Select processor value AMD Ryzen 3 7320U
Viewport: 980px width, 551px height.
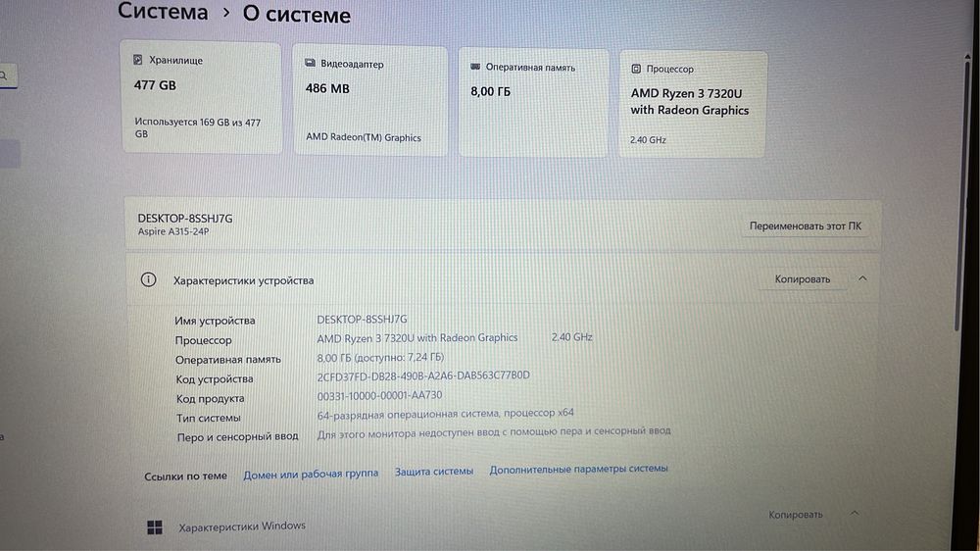point(416,337)
